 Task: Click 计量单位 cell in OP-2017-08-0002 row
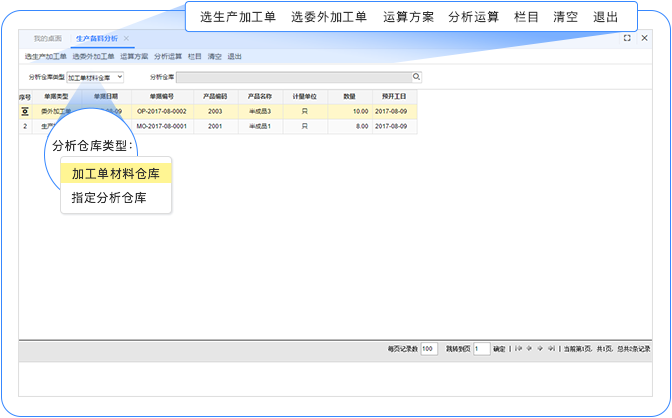pyautogui.click(x=305, y=111)
